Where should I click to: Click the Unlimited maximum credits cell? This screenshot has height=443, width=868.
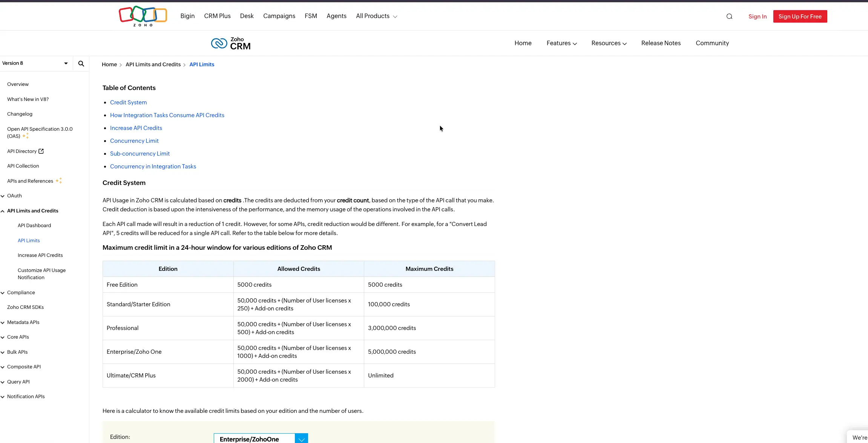[x=429, y=376]
